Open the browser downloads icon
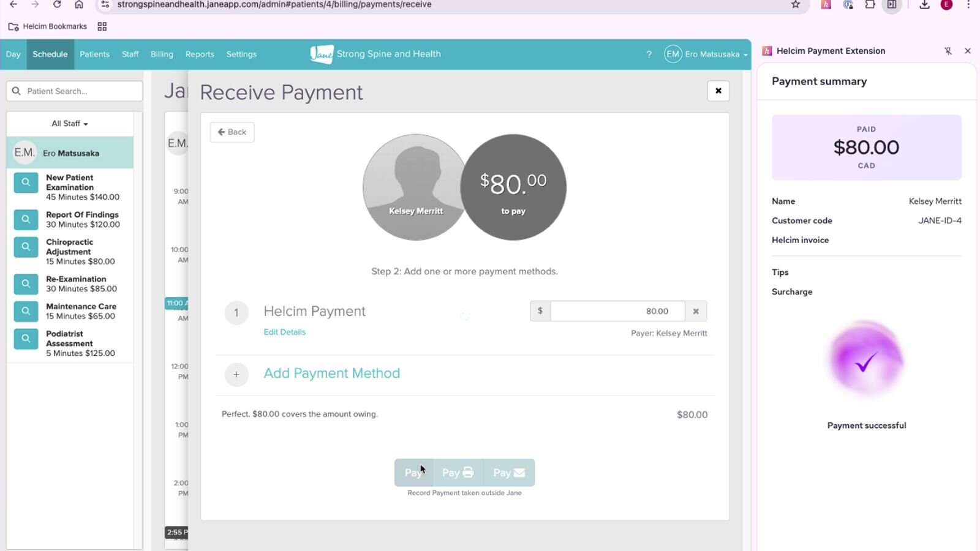Viewport: 980px width, 551px height. pos(924,5)
